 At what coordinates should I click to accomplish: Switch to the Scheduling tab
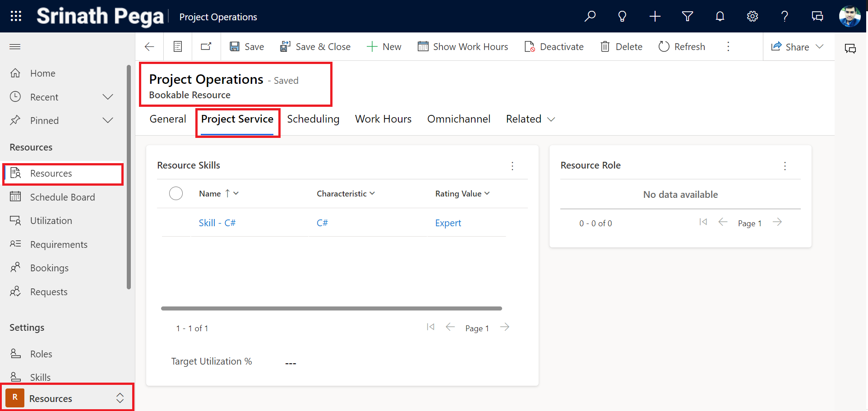pos(313,119)
